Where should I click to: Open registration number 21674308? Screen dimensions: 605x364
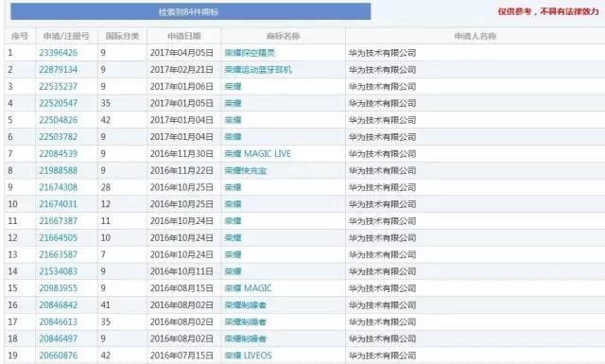[59, 187]
